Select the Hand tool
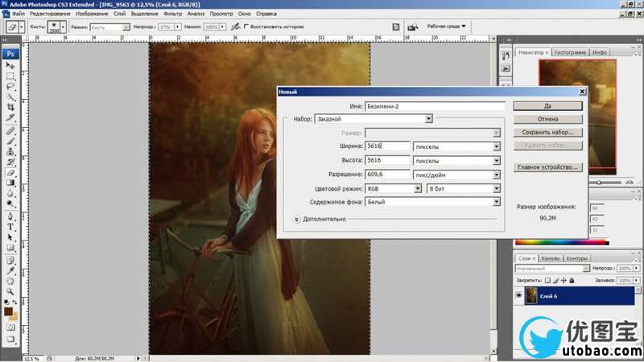644x362 pixels. 10,281
